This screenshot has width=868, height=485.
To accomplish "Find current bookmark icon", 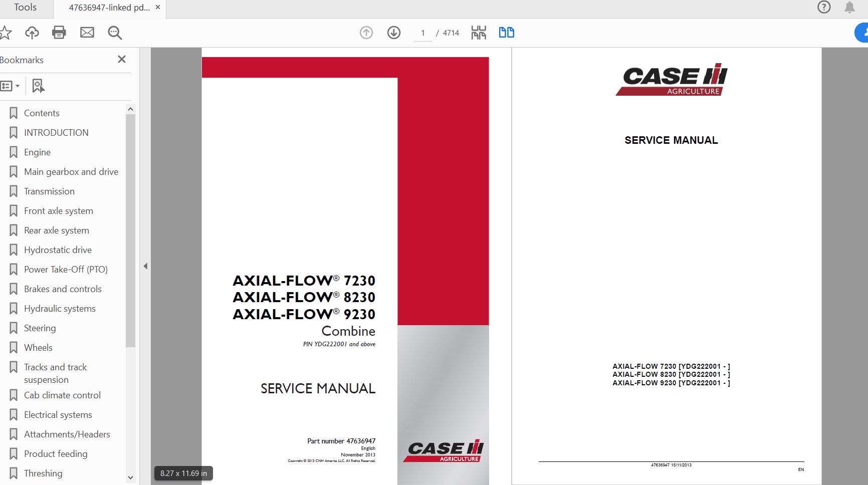I will (38, 86).
